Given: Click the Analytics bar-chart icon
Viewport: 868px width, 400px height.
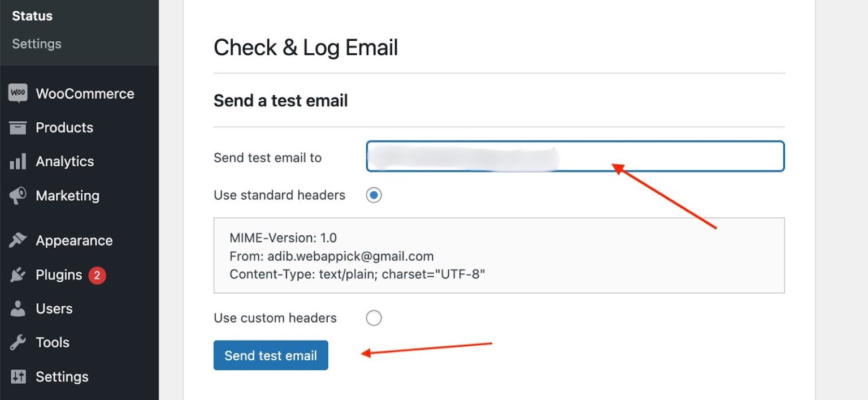Looking at the screenshot, I should click(18, 161).
